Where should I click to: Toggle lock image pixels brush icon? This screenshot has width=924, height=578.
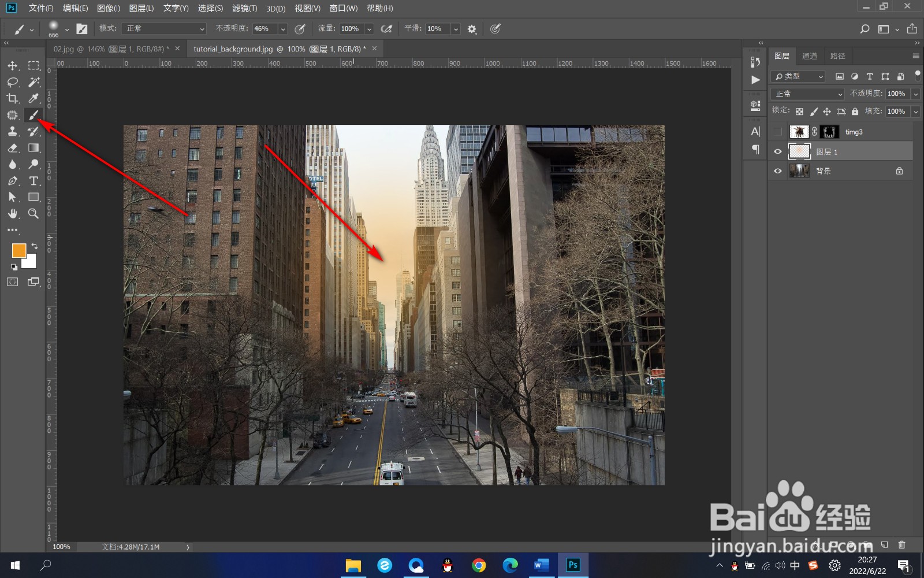point(814,112)
